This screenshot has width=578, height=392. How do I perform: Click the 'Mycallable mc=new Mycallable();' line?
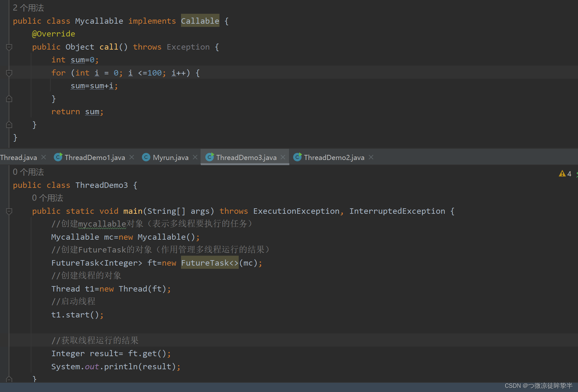(126, 237)
